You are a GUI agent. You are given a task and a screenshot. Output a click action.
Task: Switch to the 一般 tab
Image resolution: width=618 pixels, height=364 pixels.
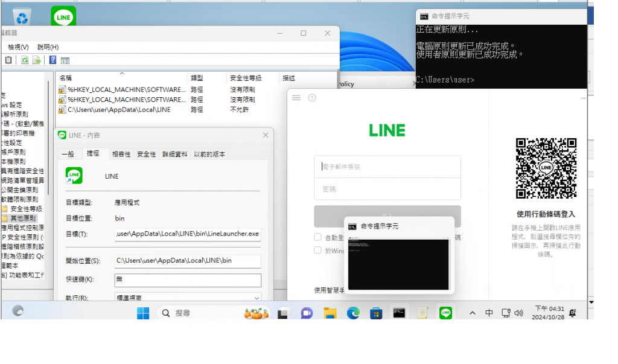coord(68,154)
